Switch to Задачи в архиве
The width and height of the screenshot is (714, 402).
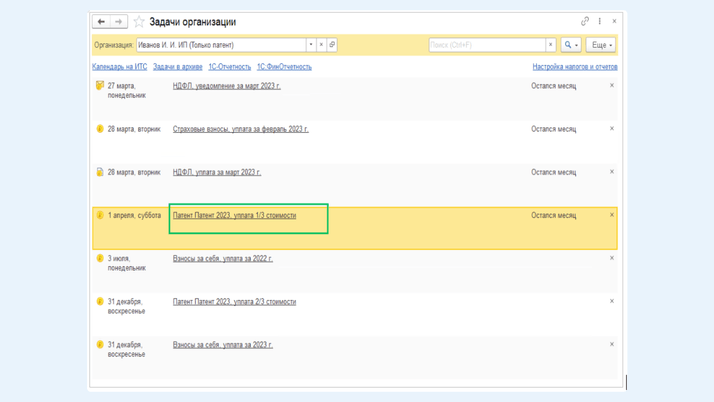(x=177, y=67)
